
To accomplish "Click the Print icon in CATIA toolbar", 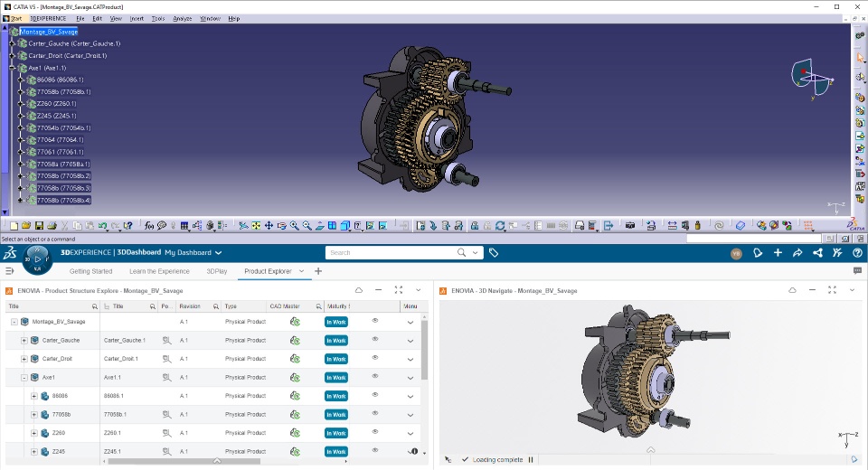I will coord(52,226).
